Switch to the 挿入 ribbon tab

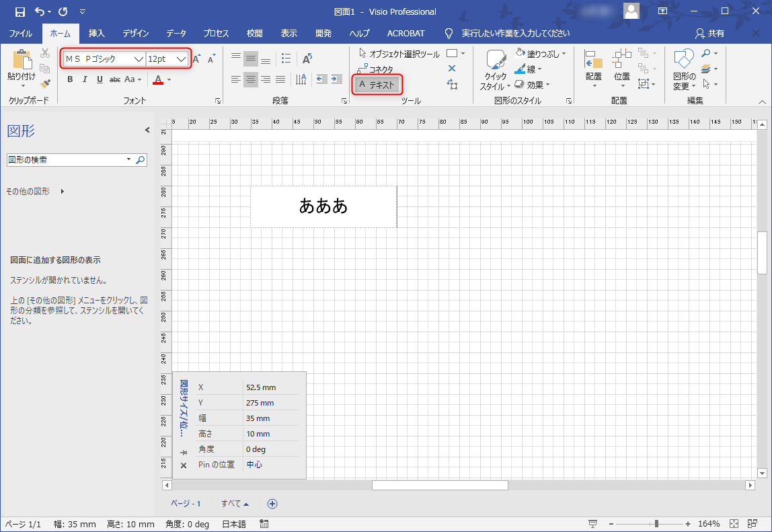(x=96, y=33)
